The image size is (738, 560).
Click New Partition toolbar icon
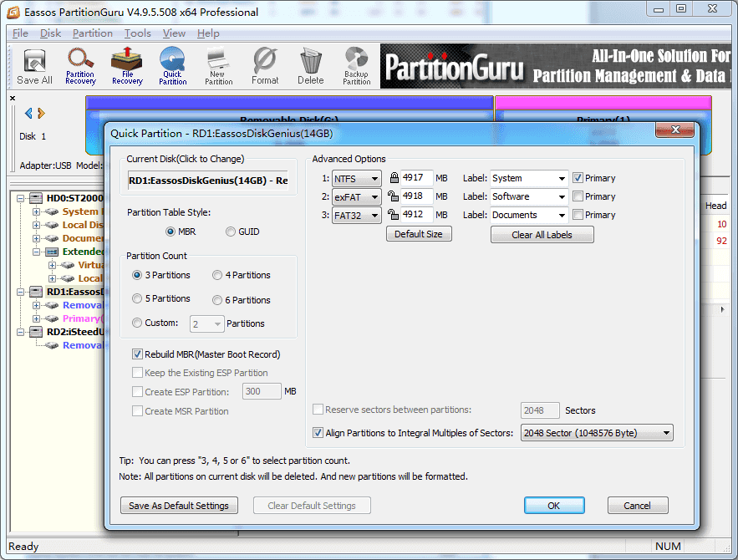tap(218, 66)
